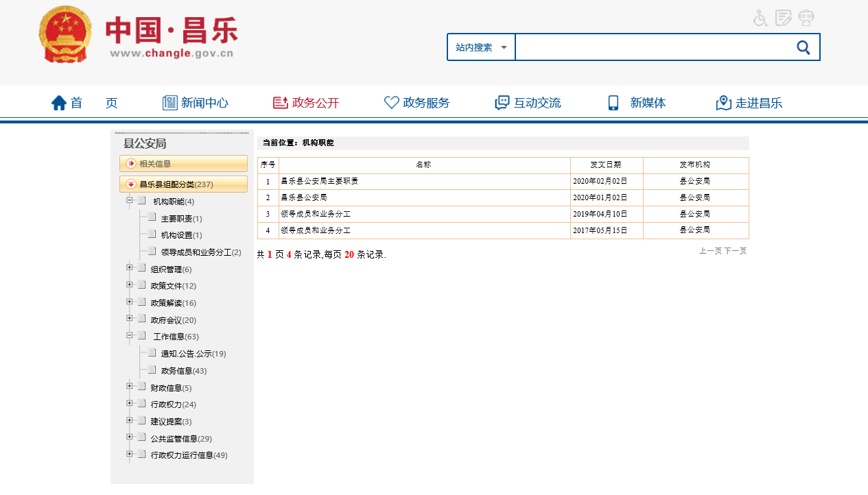Open the robot assistant icon
This screenshot has width=868, height=495.
click(x=806, y=18)
